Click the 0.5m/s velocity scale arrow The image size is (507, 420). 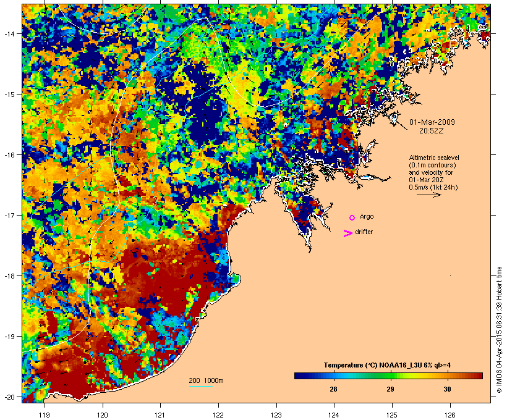pyautogui.click(x=428, y=195)
